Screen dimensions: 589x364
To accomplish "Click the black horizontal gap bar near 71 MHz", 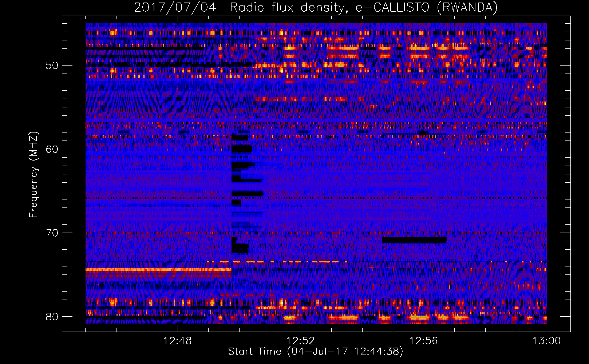I will [x=414, y=240].
